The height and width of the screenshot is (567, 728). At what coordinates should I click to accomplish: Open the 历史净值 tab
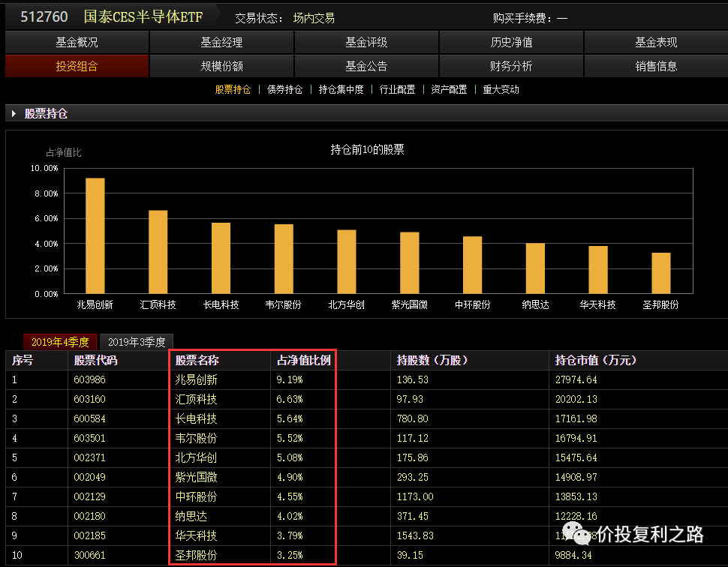pos(511,42)
